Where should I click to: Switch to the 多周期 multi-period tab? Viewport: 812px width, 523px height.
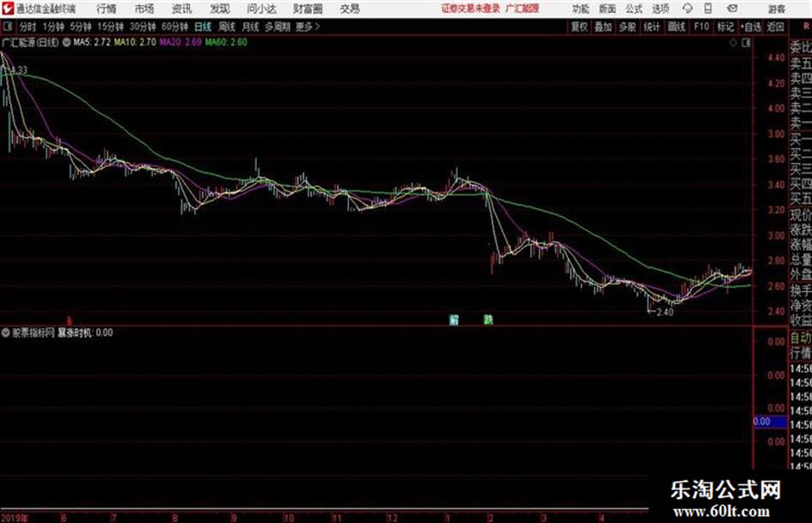point(278,27)
